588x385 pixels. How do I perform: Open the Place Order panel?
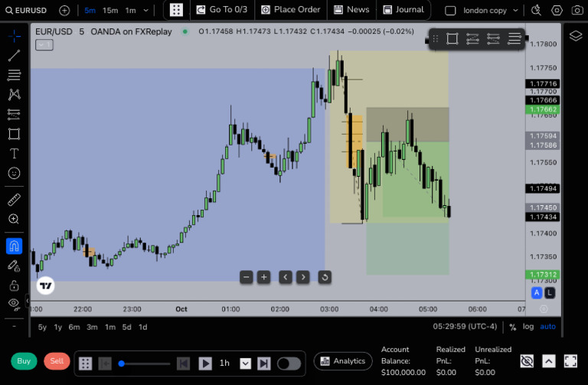click(x=291, y=10)
